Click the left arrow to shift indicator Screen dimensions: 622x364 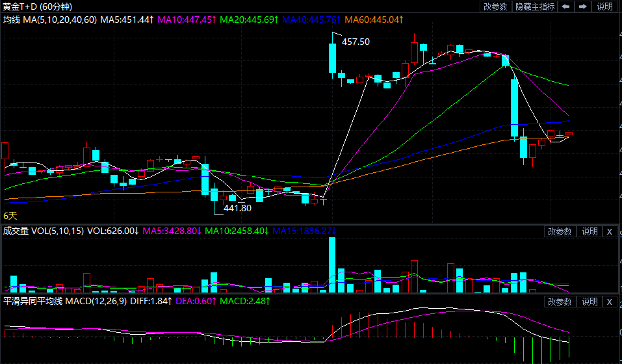click(566, 6)
